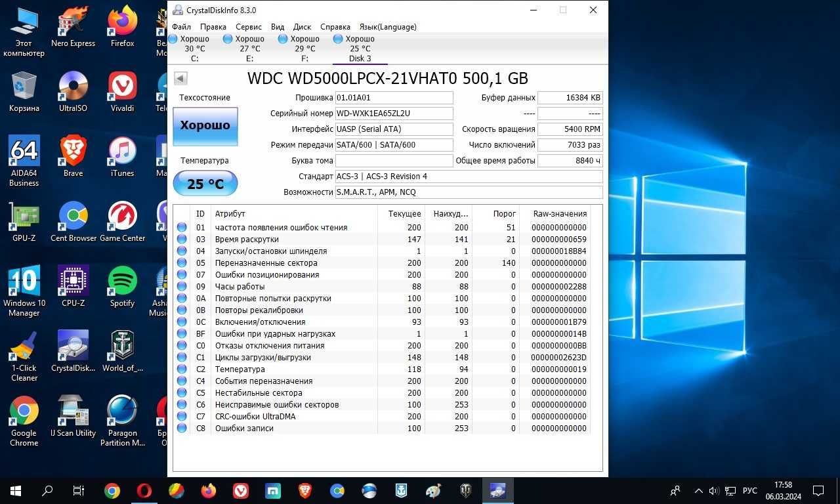Open the Язык(Language) menu
This screenshot has height=504, width=840.
(x=388, y=27)
